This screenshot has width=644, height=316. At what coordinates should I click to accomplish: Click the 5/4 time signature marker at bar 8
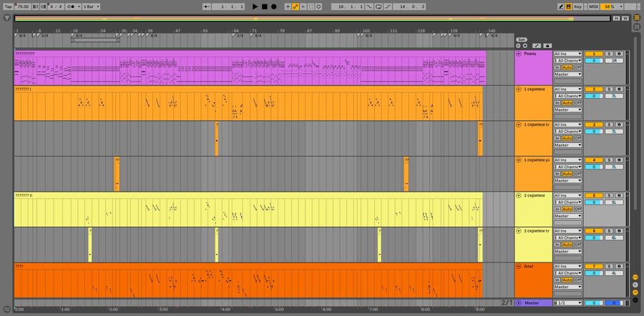[44, 36]
